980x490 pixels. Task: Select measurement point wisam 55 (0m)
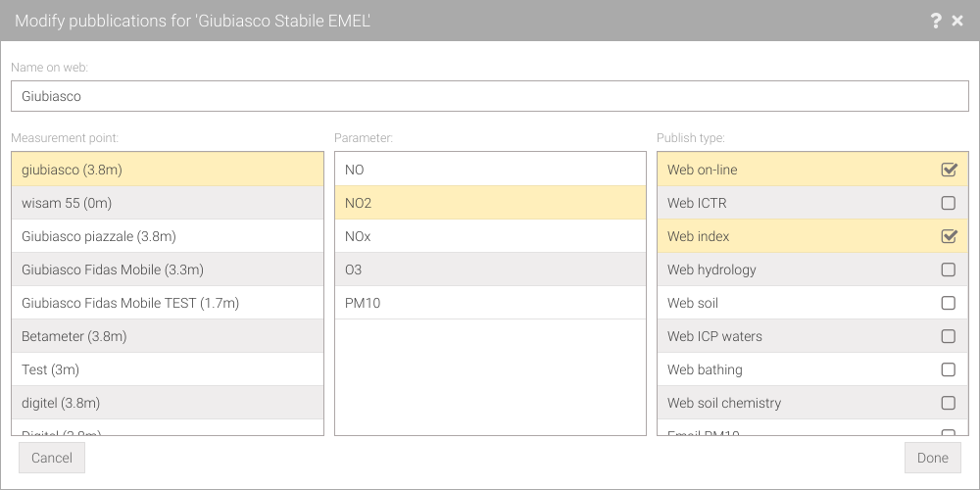(x=168, y=203)
